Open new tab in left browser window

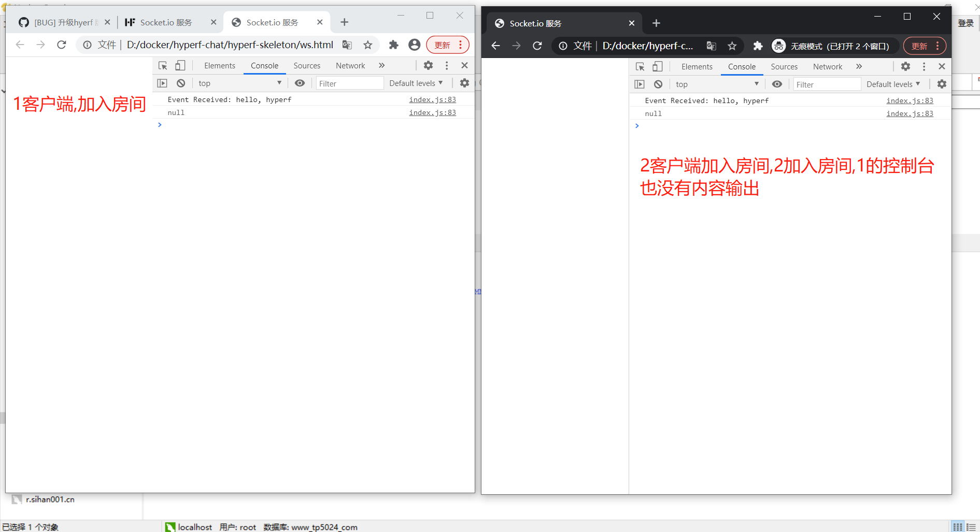[x=344, y=22]
